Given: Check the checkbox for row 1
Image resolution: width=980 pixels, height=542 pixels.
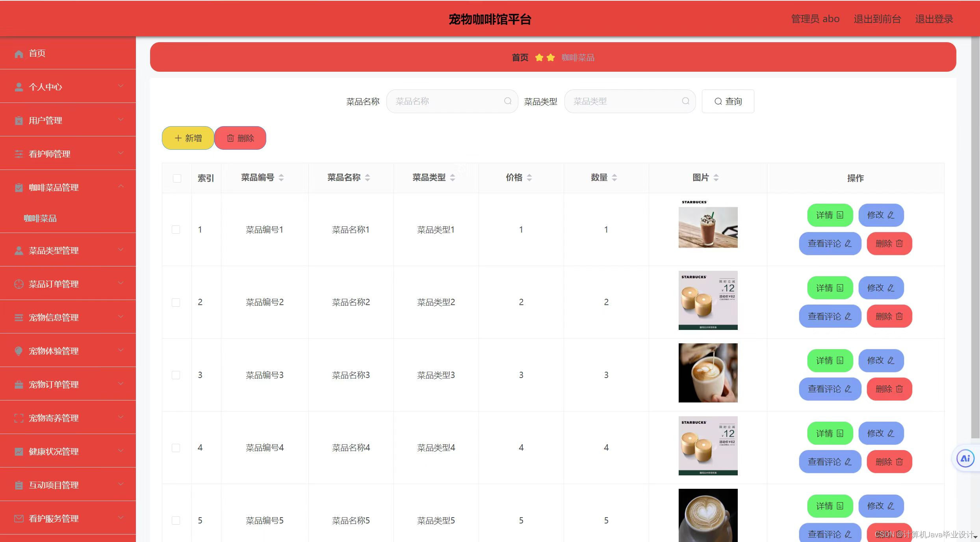Looking at the screenshot, I should (x=176, y=229).
